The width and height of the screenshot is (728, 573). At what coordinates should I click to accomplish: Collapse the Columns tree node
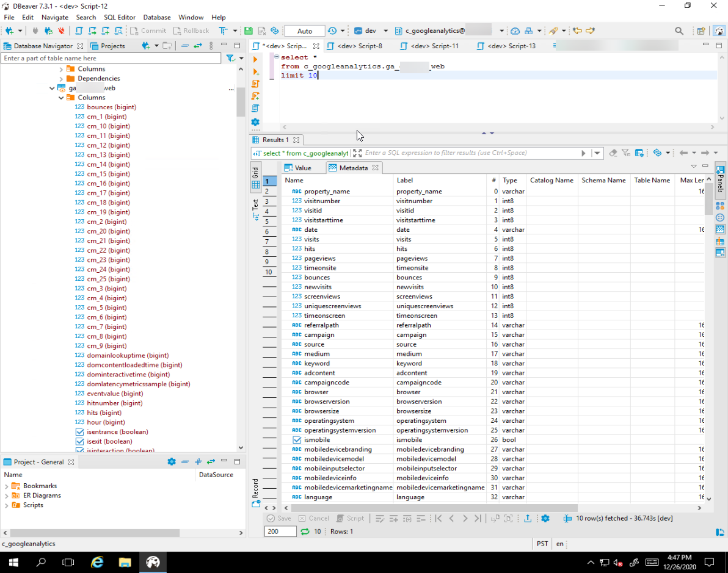pos(61,97)
